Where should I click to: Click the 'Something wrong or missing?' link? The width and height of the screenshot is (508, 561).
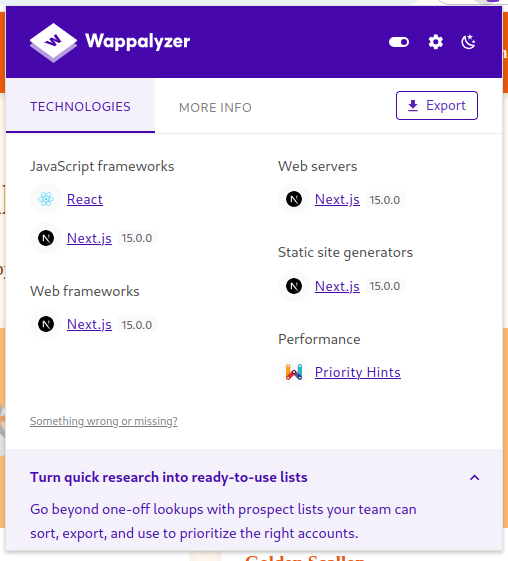click(104, 421)
